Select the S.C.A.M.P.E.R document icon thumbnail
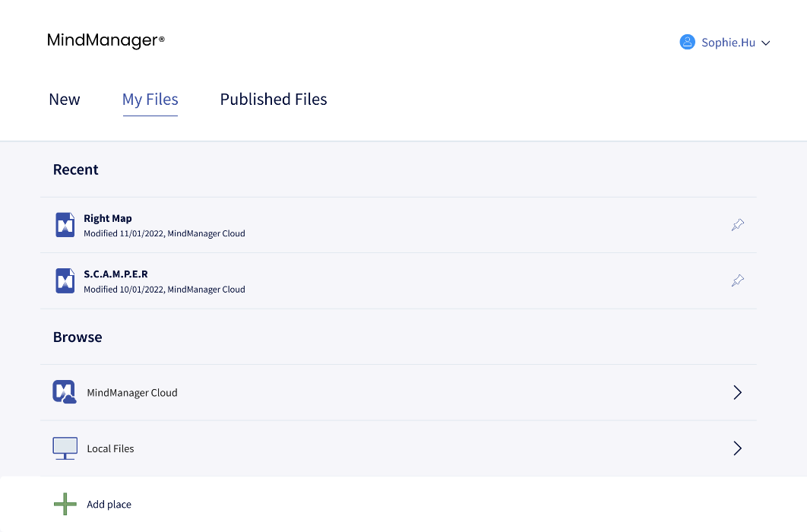 click(65, 280)
